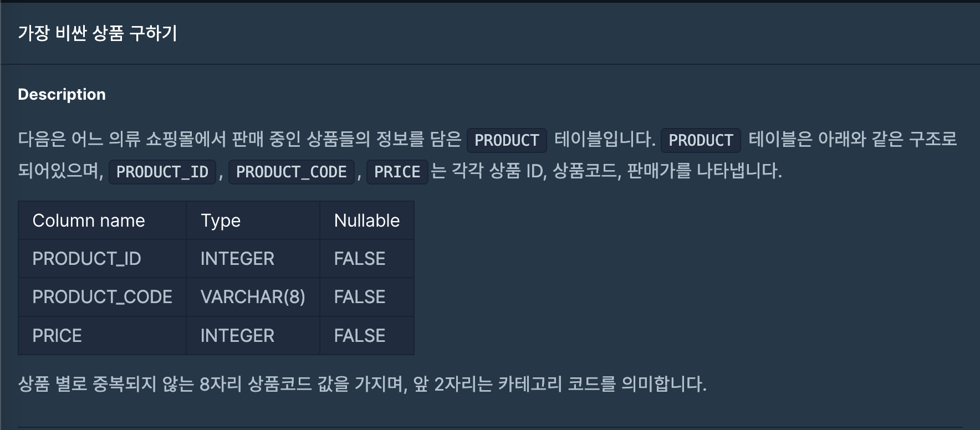The width and height of the screenshot is (980, 430).
Task: Click the Type table header
Action: pos(221,221)
